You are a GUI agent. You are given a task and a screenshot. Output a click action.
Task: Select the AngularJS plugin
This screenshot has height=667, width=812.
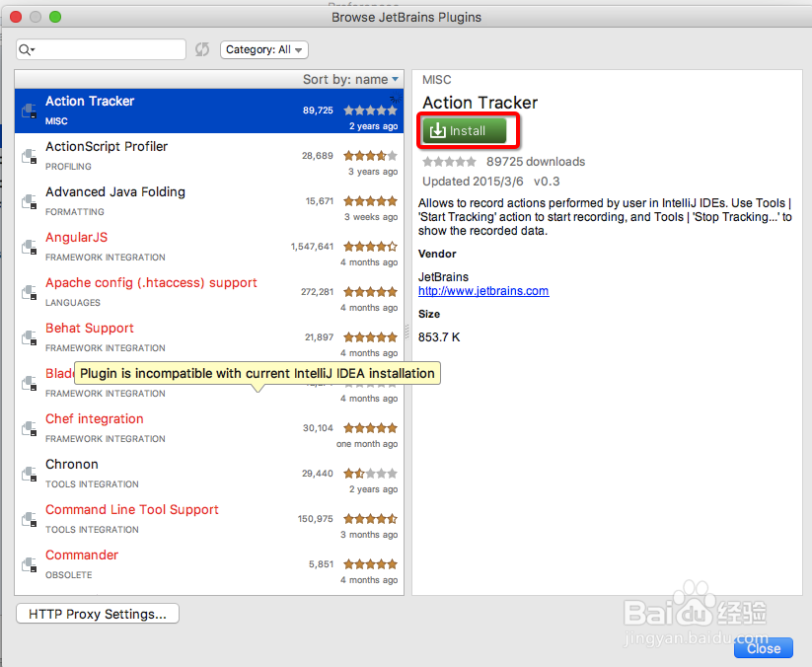(x=209, y=247)
